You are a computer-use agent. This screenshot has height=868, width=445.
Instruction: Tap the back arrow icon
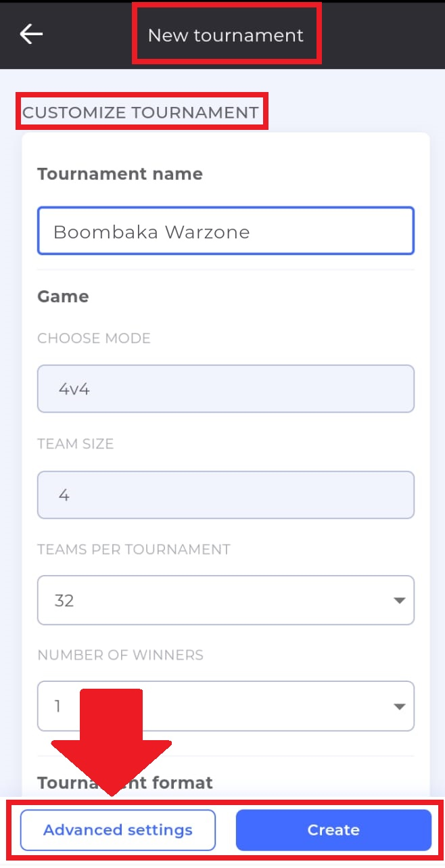[31, 34]
